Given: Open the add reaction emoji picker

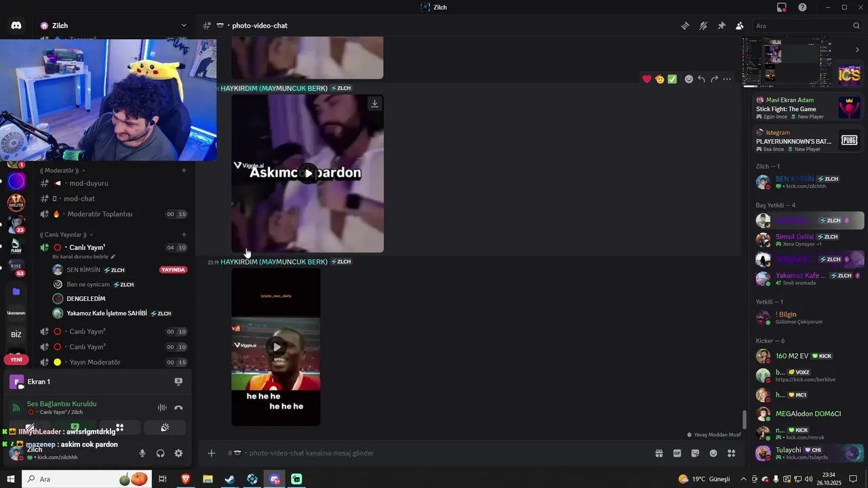Looking at the screenshot, I should (689, 79).
